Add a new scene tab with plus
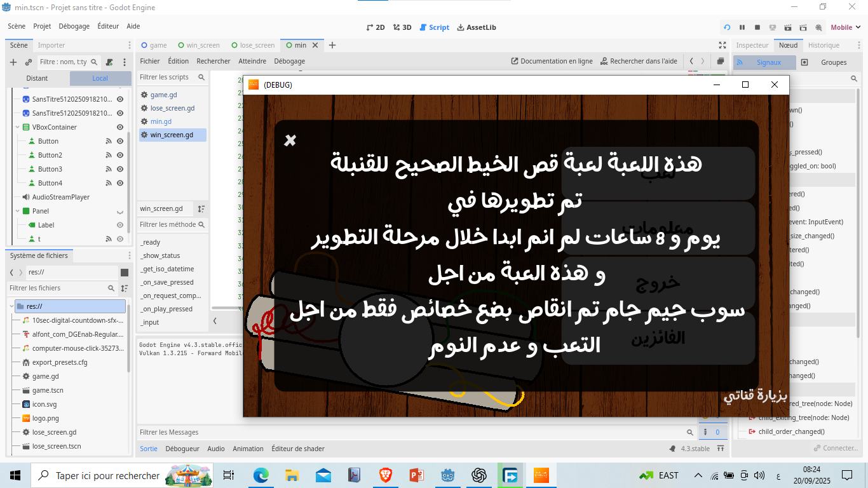This screenshot has width=868, height=488. 332,45
